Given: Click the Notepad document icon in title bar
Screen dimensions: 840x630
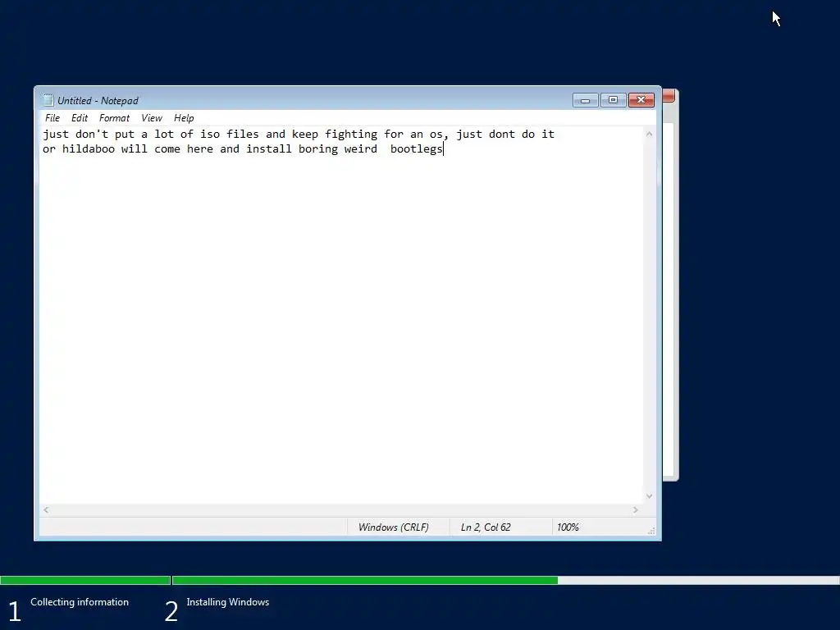Looking at the screenshot, I should [x=48, y=100].
